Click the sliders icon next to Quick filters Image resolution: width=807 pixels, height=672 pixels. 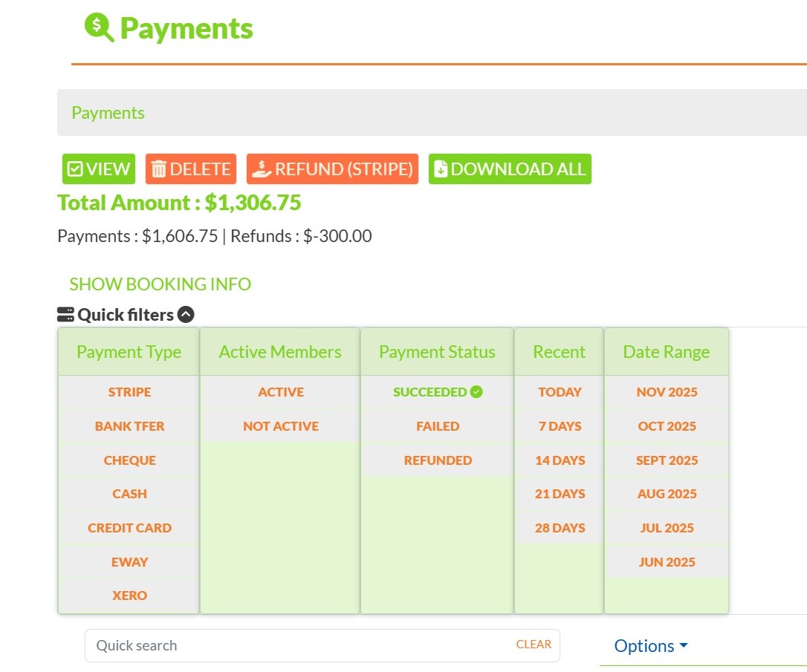click(x=64, y=313)
